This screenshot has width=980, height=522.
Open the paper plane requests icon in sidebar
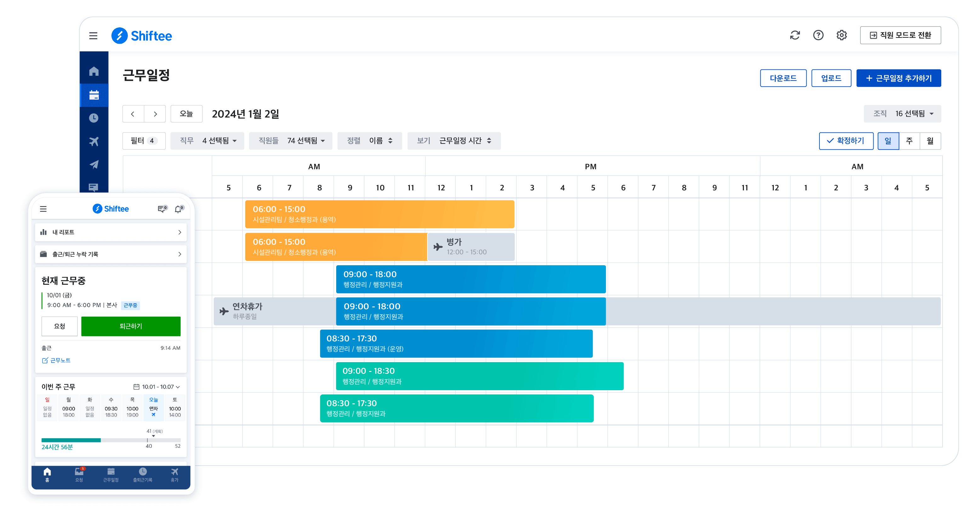tap(94, 164)
